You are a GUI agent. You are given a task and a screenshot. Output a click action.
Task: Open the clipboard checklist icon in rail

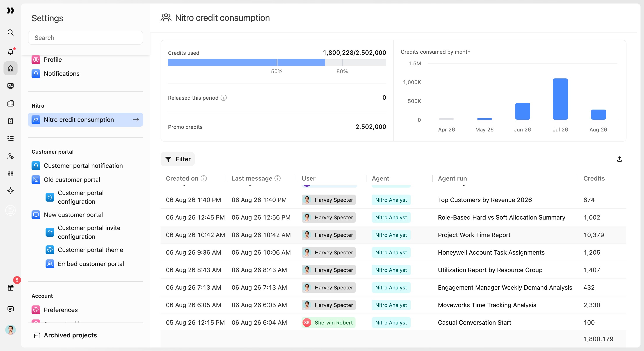[11, 121]
